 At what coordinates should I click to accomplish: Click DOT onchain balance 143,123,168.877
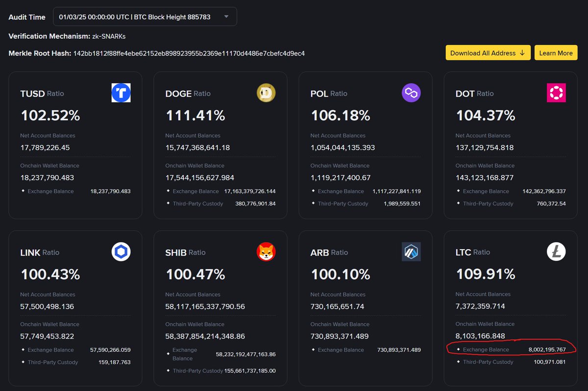pyautogui.click(x=486, y=178)
